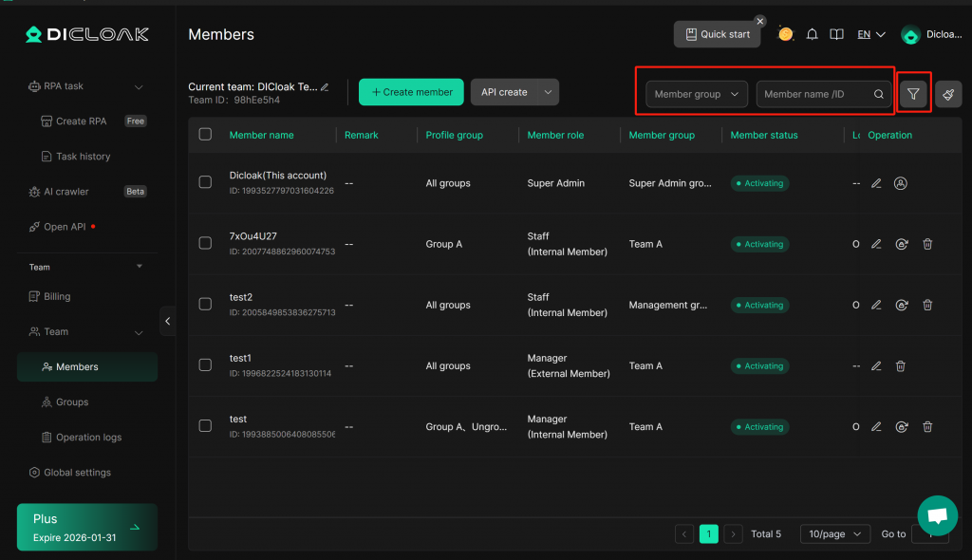
Task: Go to Operation logs page
Action: [88, 438]
